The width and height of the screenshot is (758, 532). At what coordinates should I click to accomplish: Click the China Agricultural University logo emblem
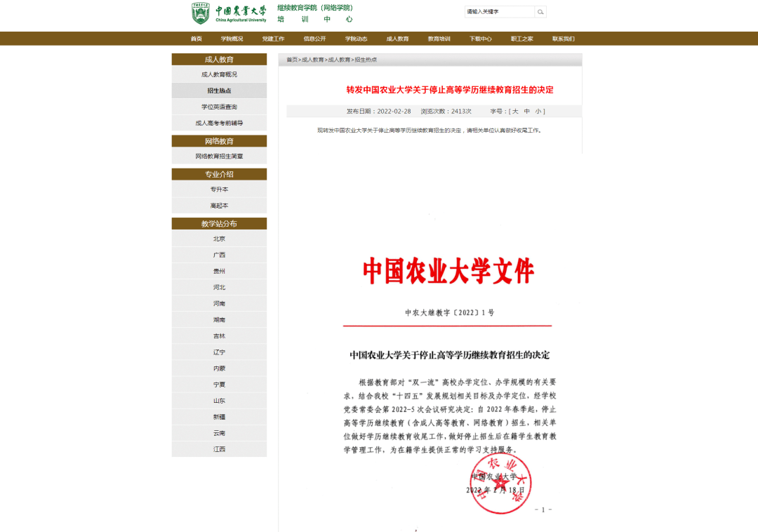click(x=199, y=13)
